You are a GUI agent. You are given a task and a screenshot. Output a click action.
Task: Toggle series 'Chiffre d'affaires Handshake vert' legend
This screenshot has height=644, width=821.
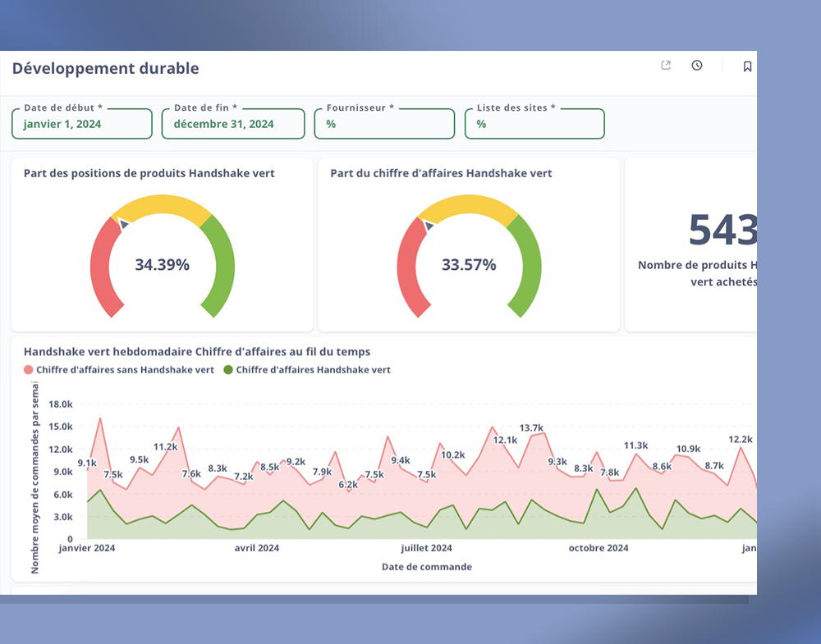313,370
